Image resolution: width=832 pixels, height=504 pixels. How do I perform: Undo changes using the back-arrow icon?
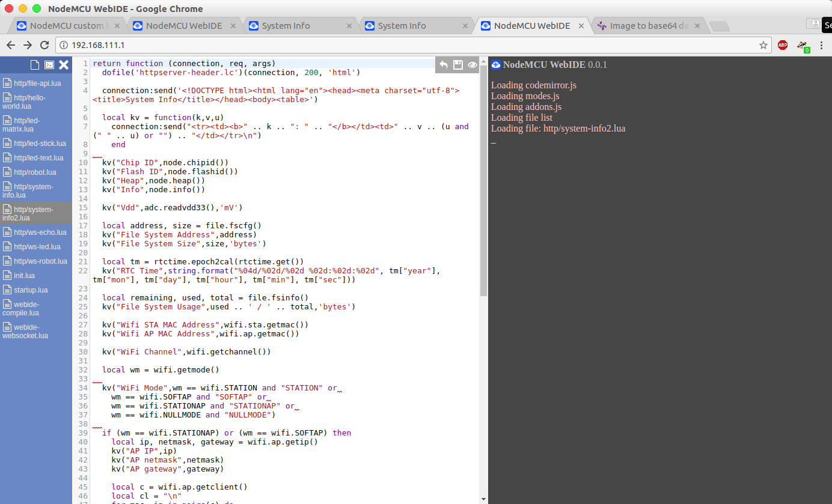point(444,64)
